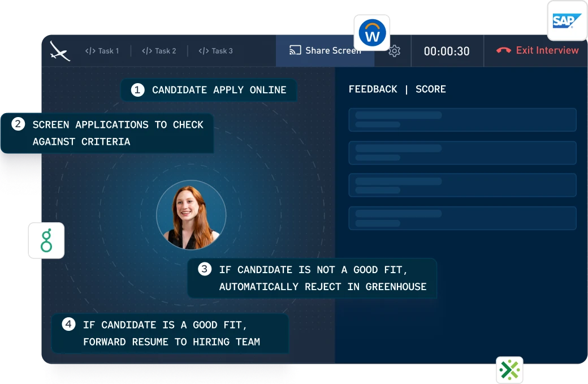Switch to the Task 2 tab
This screenshot has width=588, height=384.
159,51
